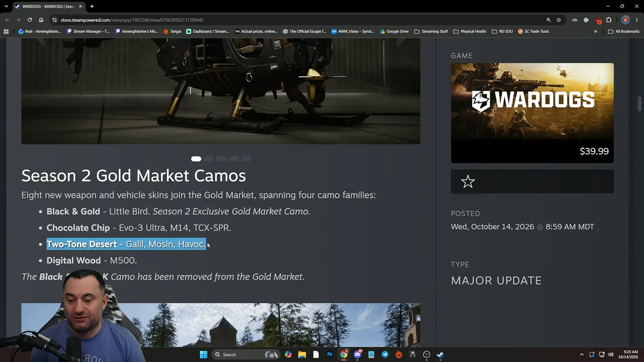Open File Explorer from the taskbar
The width and height of the screenshot is (644, 362).
point(302,354)
